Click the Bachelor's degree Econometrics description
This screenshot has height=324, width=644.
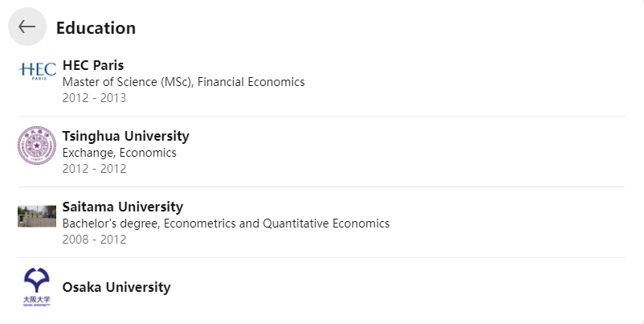[226, 224]
